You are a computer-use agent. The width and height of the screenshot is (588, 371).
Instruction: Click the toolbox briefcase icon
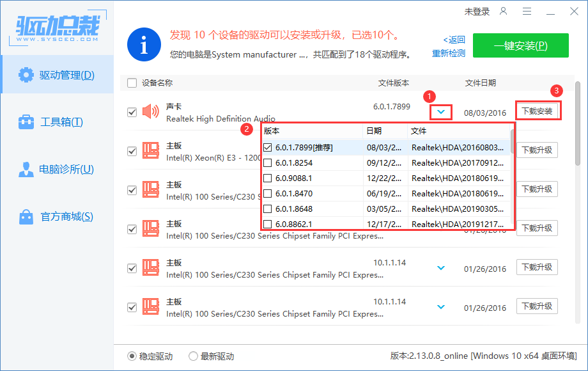click(26, 122)
